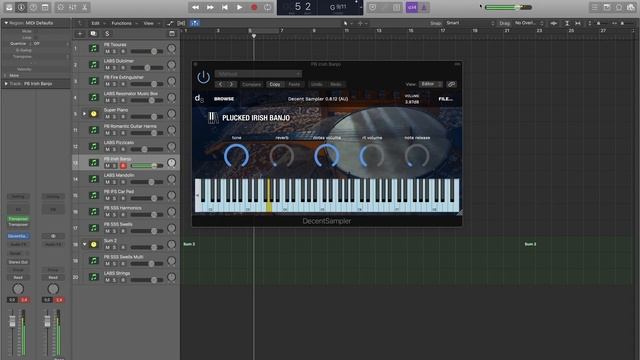Go to the beginning of the project

(x=224, y=7)
